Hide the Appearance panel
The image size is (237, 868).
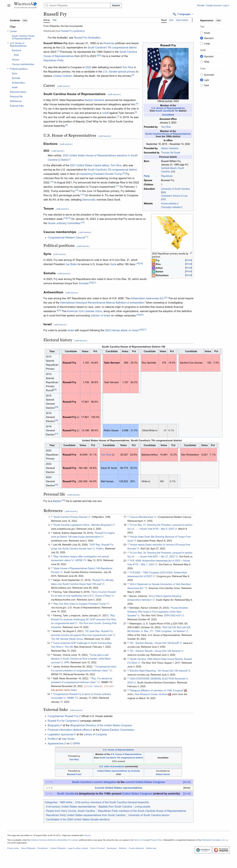pos(219,21)
